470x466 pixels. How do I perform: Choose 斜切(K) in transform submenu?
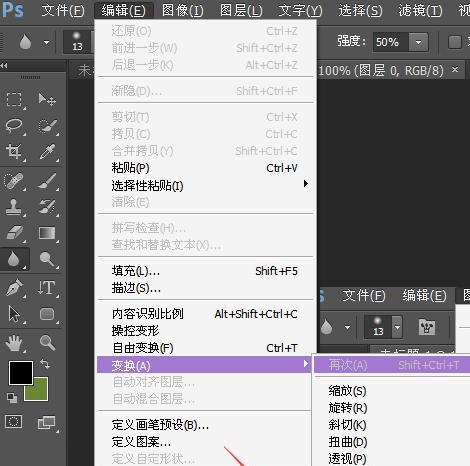(392, 425)
